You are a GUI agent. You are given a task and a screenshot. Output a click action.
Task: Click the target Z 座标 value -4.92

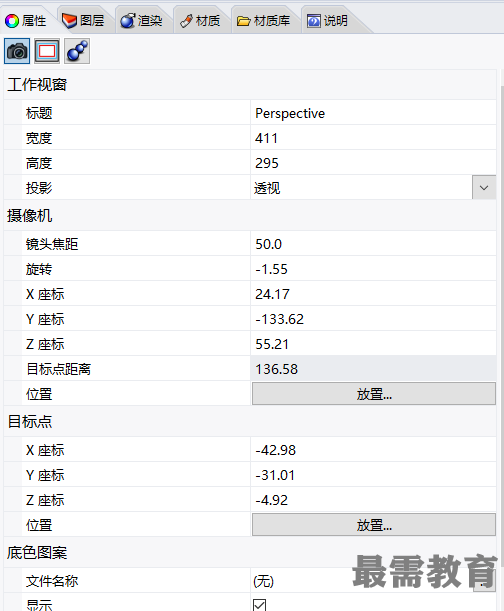(x=373, y=500)
